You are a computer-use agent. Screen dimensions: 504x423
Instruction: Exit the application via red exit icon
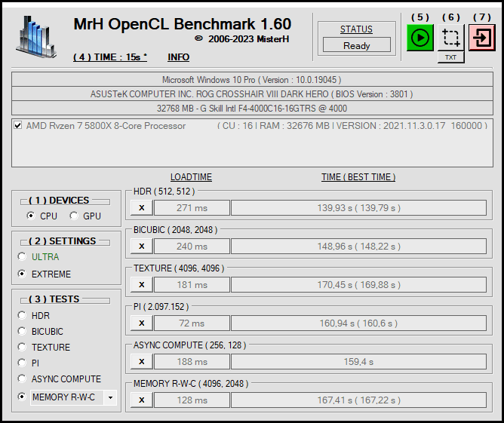482,38
